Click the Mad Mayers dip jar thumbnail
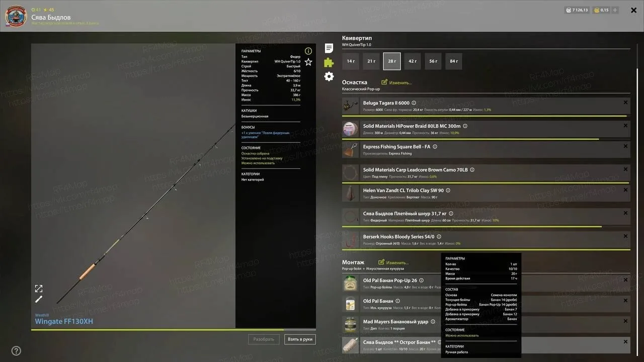644x362 pixels. coord(350,325)
